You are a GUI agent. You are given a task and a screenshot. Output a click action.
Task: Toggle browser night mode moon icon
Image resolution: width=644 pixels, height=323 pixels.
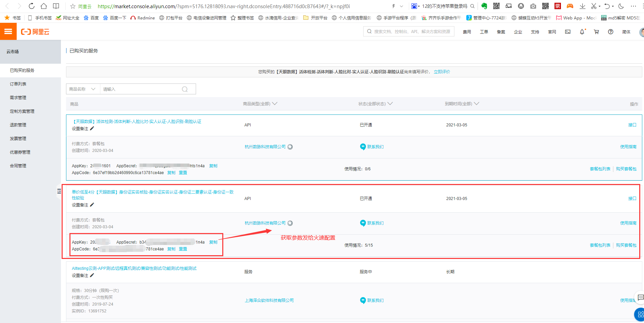(x=621, y=6)
